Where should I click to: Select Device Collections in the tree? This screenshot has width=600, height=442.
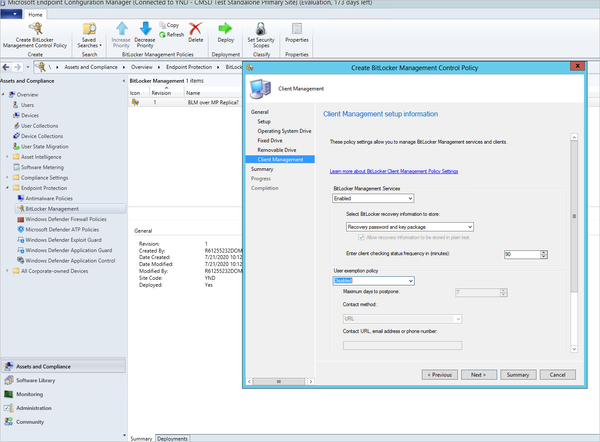pos(42,136)
